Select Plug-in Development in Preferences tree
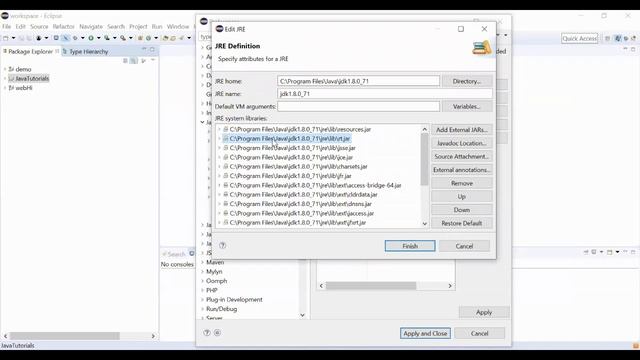 pos(234,300)
